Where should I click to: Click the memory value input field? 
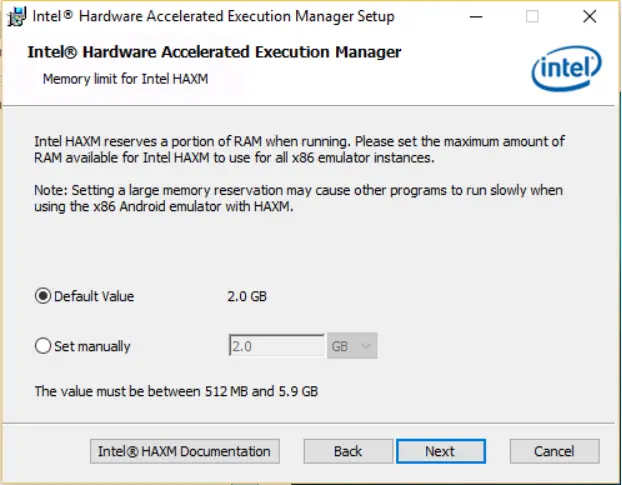coord(276,346)
